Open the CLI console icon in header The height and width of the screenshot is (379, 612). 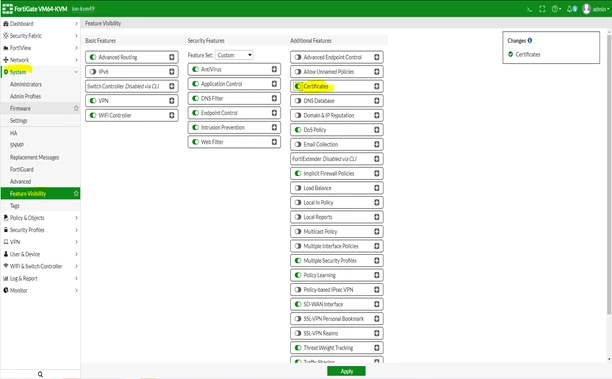click(x=530, y=9)
